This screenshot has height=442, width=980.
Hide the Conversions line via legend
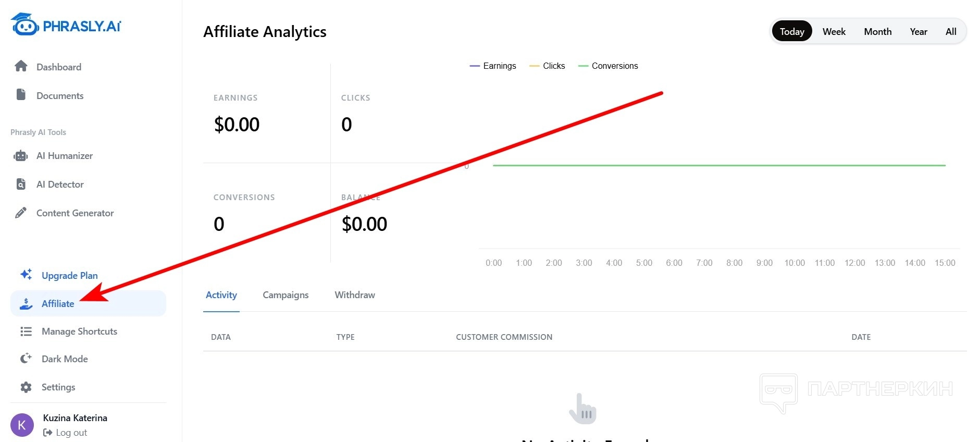click(608, 66)
